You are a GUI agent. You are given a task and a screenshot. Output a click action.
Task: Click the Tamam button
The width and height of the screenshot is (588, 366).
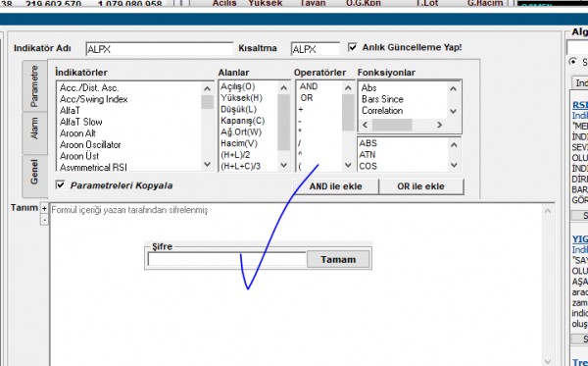click(x=338, y=259)
